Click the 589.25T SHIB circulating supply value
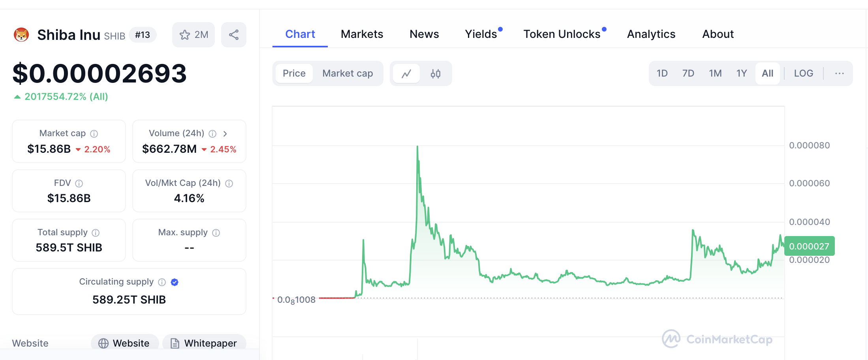868x360 pixels. click(129, 300)
